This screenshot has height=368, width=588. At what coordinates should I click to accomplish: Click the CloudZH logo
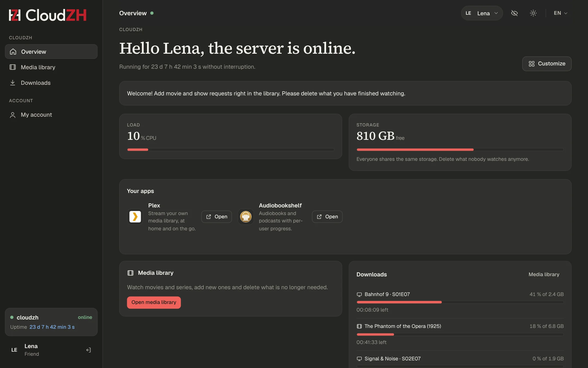pyautogui.click(x=48, y=15)
